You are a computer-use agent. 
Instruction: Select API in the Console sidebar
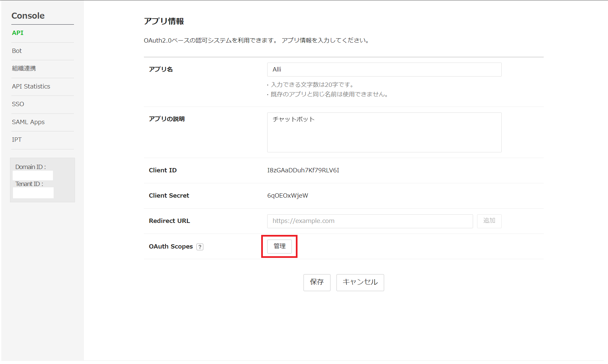pos(18,33)
